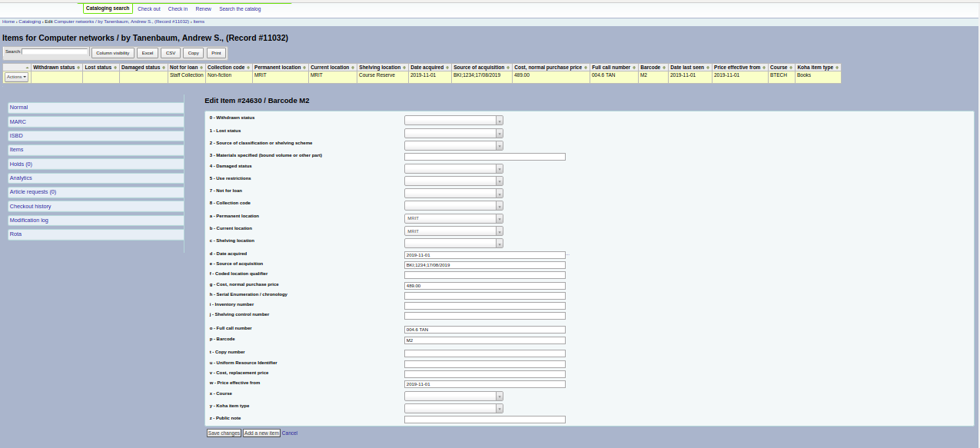Click the Column visibility button
The width and height of the screenshot is (980, 448).
coord(112,53)
